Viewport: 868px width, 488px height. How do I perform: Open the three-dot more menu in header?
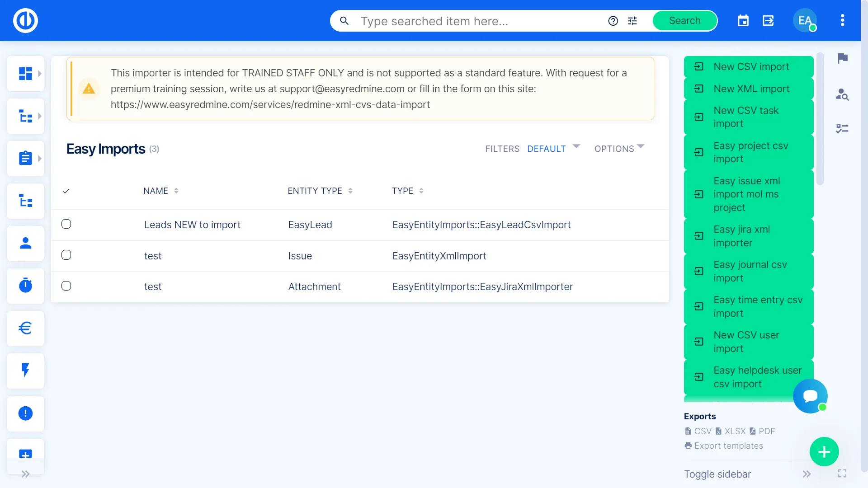[842, 21]
